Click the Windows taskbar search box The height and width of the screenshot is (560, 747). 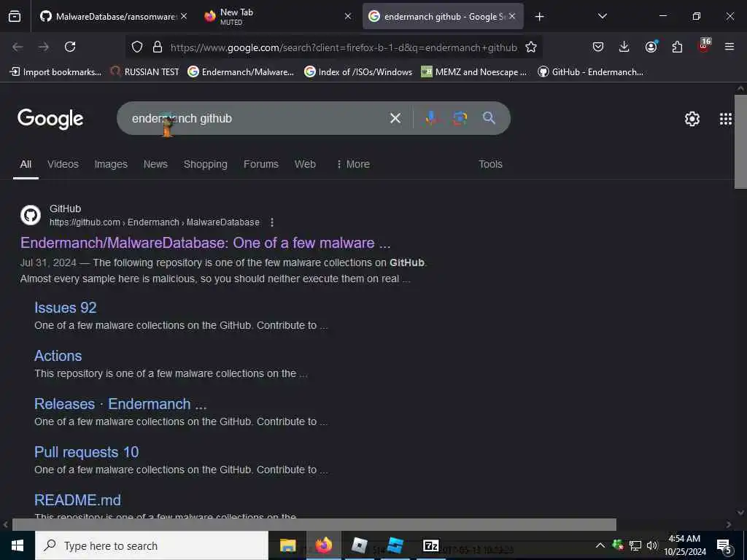[152, 545]
